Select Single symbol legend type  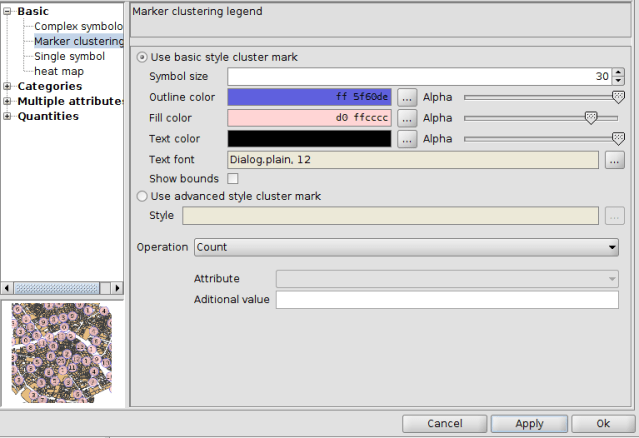pyautogui.click(x=69, y=57)
